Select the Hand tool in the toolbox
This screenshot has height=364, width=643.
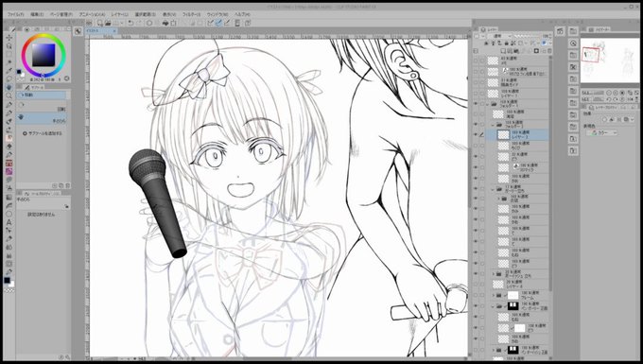pos(9,87)
